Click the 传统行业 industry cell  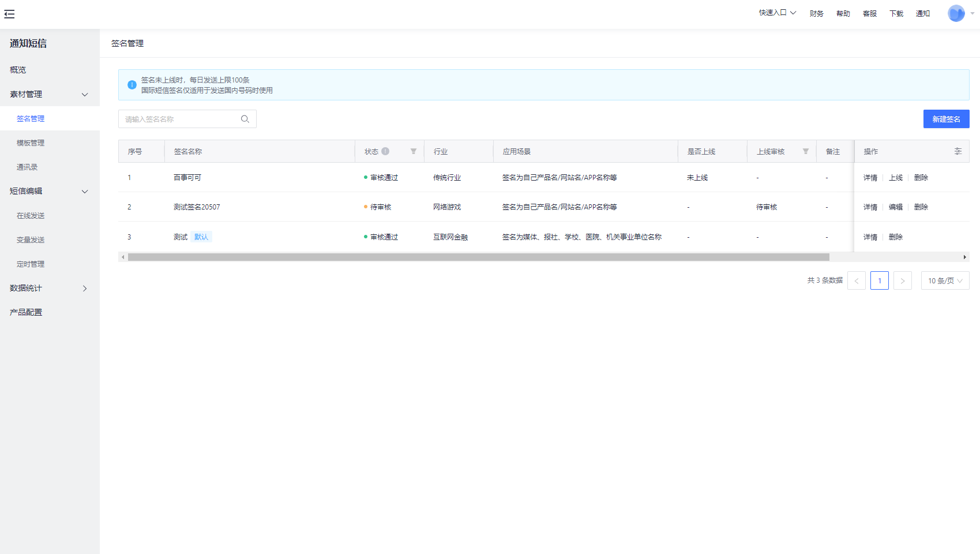click(447, 178)
